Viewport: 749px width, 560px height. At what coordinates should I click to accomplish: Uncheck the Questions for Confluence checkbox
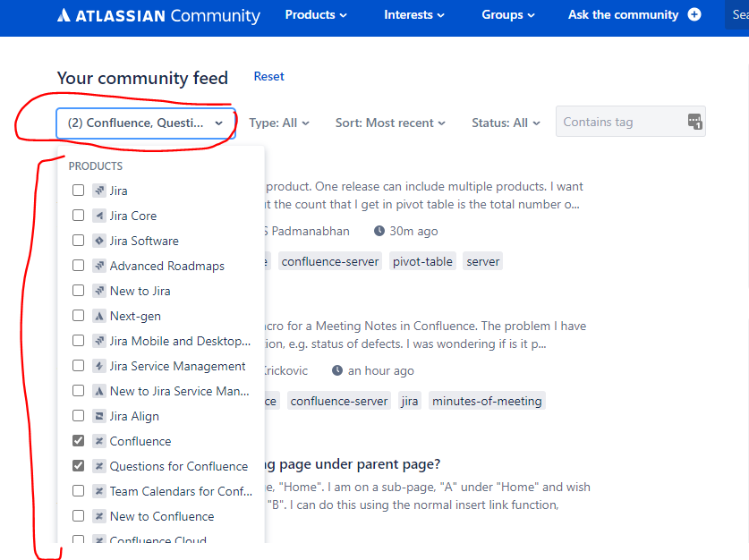(79, 466)
